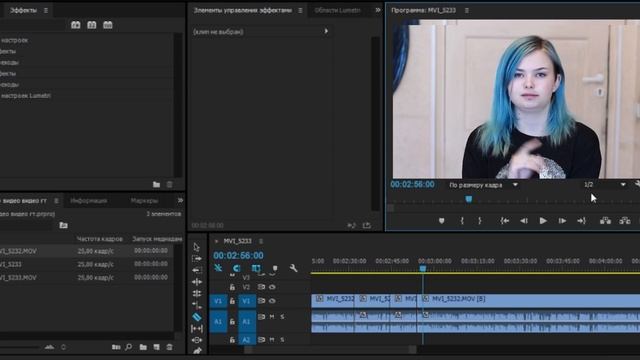Viewport: 640px width, 360px height.
Task: Click Lift button in Program monitor
Action: tap(605, 221)
